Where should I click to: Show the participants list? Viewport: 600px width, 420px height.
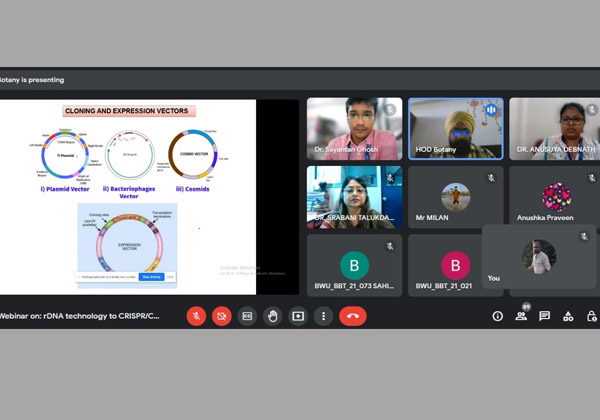pyautogui.click(x=521, y=316)
